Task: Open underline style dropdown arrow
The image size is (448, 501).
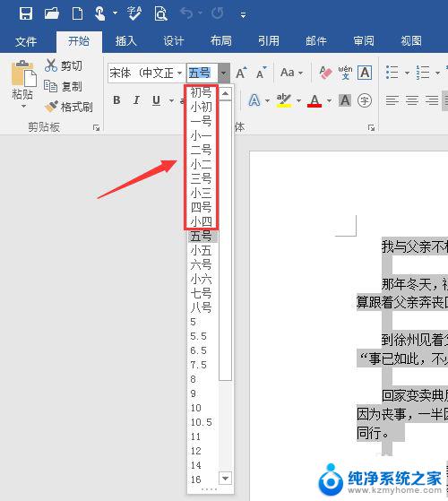Action: [x=171, y=101]
